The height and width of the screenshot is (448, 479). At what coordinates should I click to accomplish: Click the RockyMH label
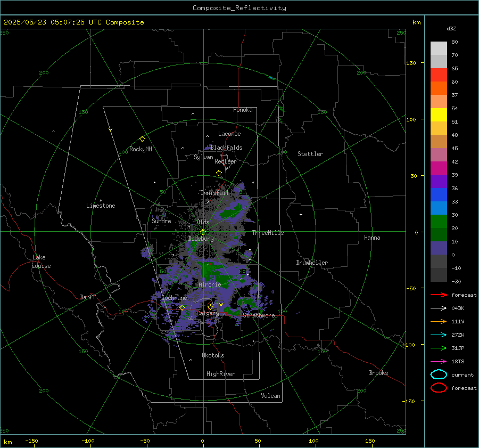(141, 149)
